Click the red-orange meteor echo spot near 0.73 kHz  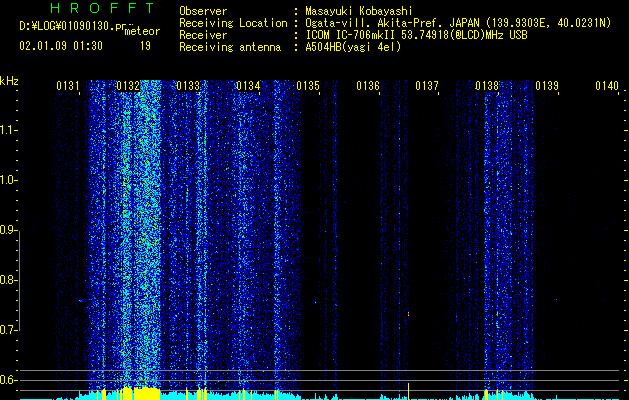pyautogui.click(x=408, y=314)
